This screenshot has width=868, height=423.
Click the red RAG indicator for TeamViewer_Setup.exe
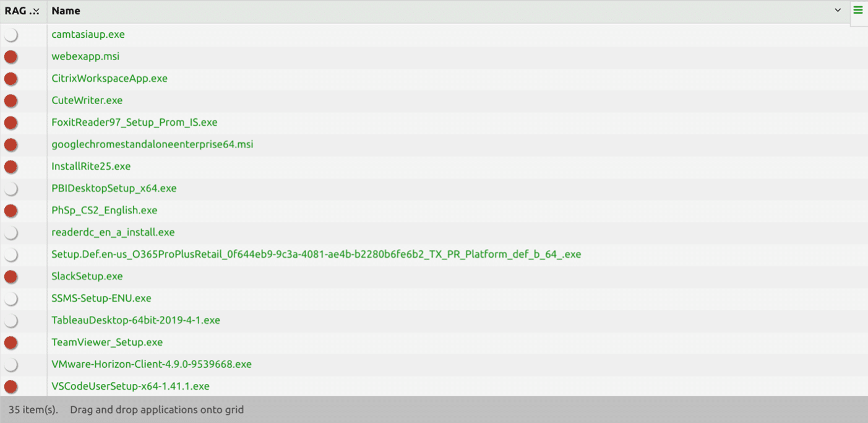coord(11,343)
